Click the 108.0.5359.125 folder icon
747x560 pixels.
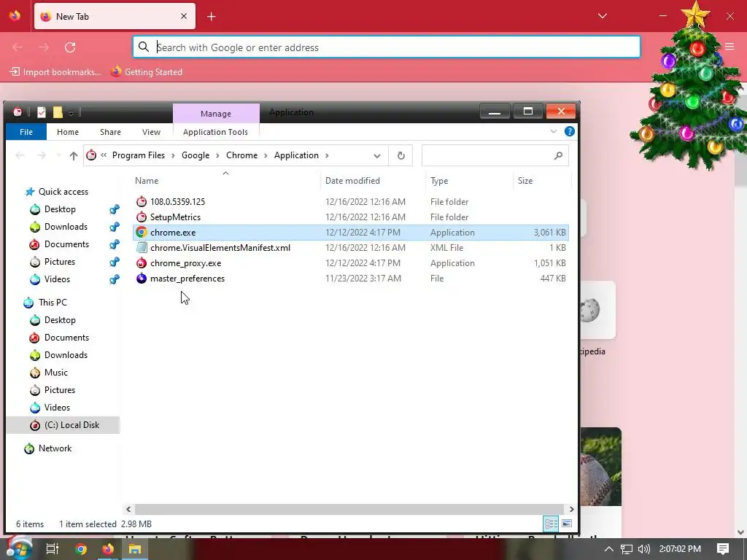[142, 201]
